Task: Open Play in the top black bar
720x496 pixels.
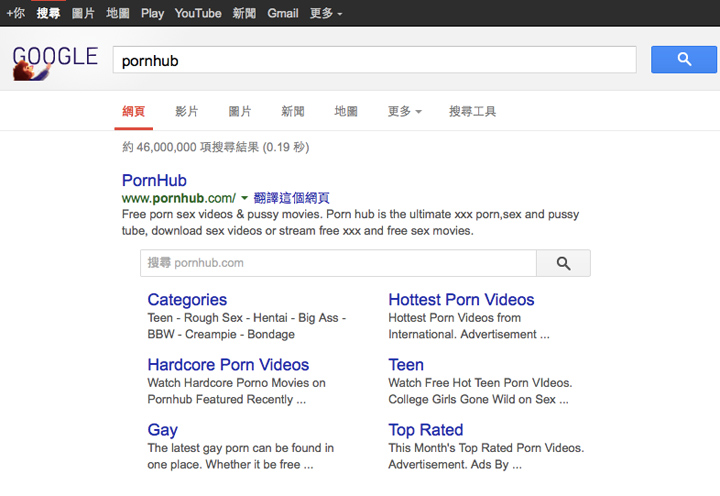Action: pyautogui.click(x=152, y=13)
